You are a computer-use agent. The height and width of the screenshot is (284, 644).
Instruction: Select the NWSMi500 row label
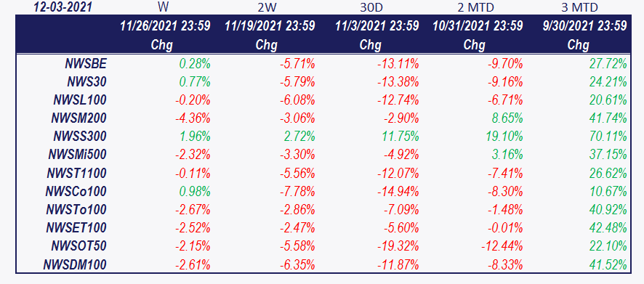(77, 155)
